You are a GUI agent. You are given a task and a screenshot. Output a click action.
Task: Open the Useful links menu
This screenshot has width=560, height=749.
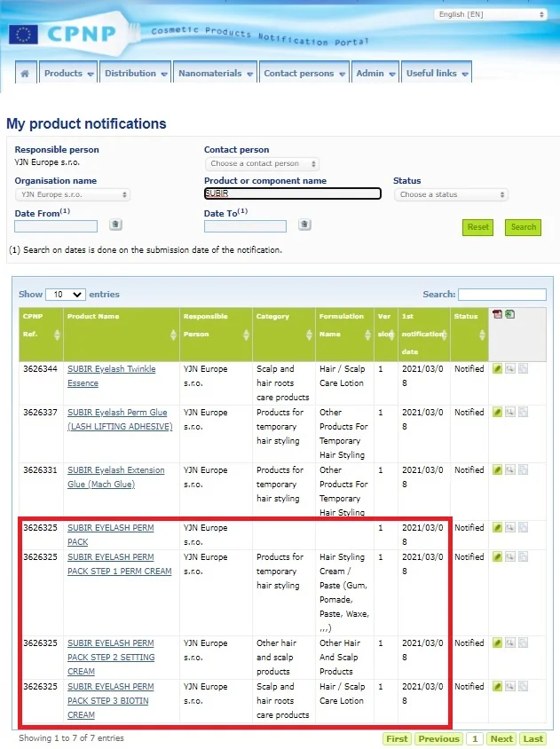click(x=437, y=73)
